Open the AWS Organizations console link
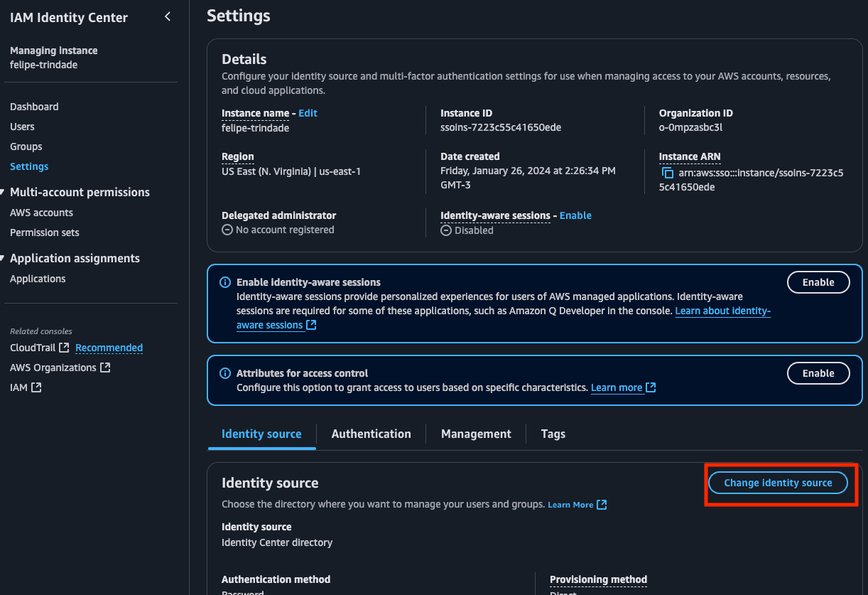The height and width of the screenshot is (595, 868). coord(53,368)
